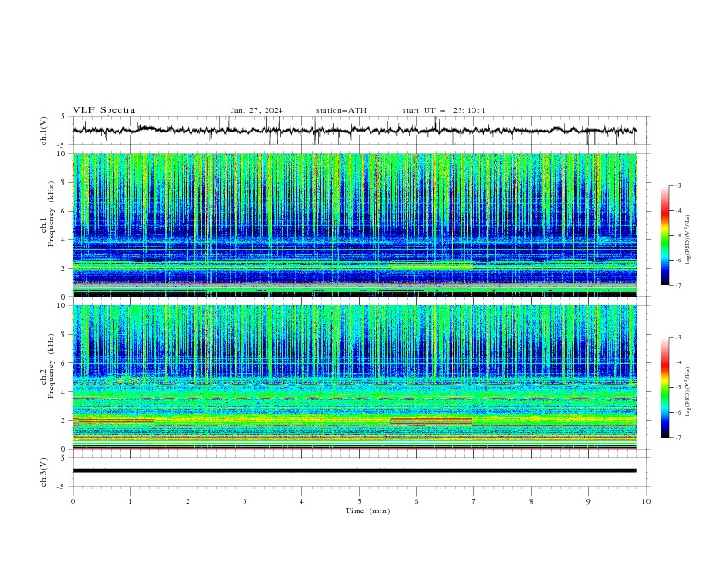Screen dimensions: 728x563
Task: Click the ch.1 waveform trace panel
Action: click(359, 131)
